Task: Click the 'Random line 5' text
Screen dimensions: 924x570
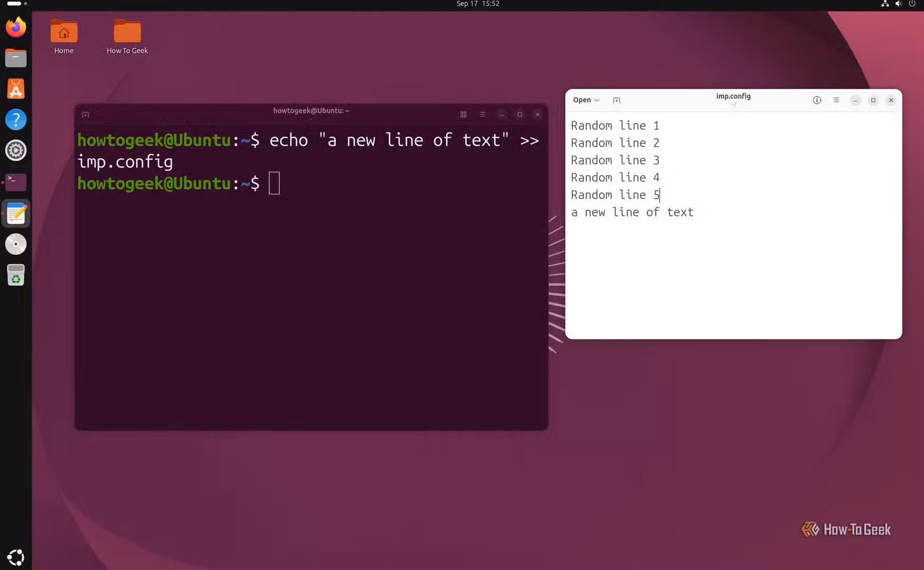Action: pyautogui.click(x=615, y=195)
